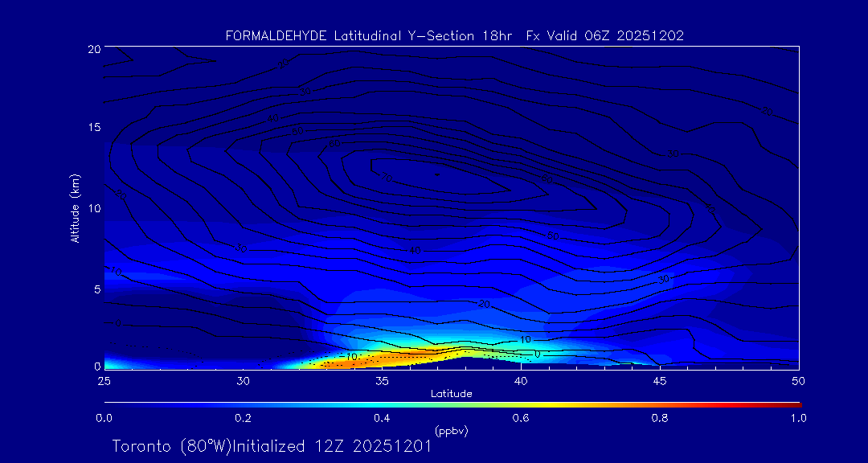868x463 pixels.
Task: Click the center of the innermost wind contour
Action: (x=438, y=173)
